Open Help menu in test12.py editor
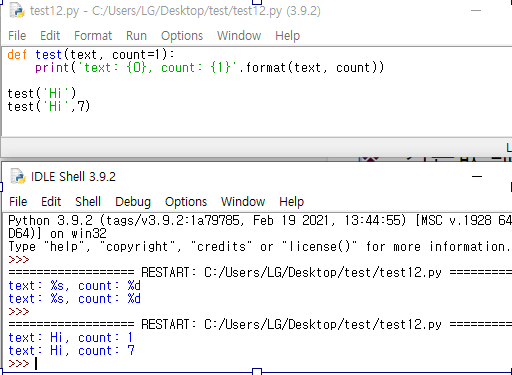The height and width of the screenshot is (375, 512). (288, 36)
